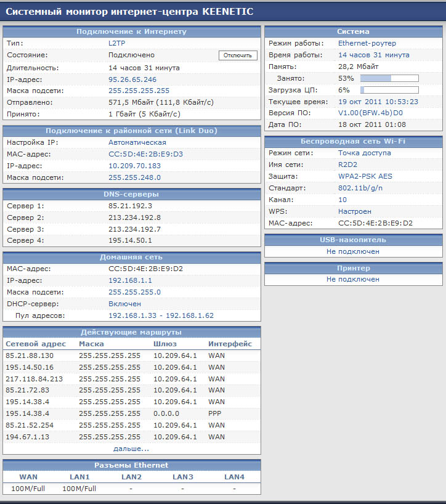Viewport: 446px width, 504px height.
Task: Select DNS Сервер 1 address 85.21.192.3
Action: [x=130, y=206]
